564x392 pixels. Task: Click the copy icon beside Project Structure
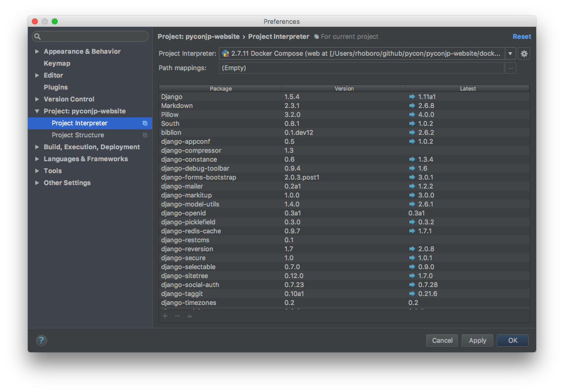click(145, 135)
